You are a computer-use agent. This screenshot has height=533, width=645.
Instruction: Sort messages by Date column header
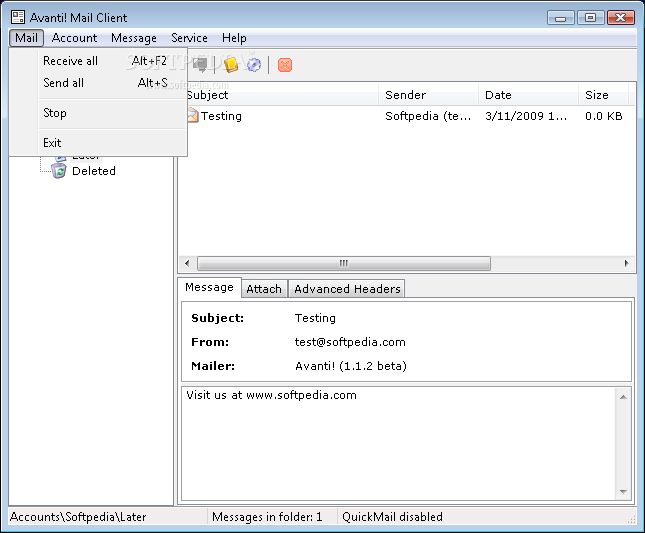pyautogui.click(x=528, y=95)
